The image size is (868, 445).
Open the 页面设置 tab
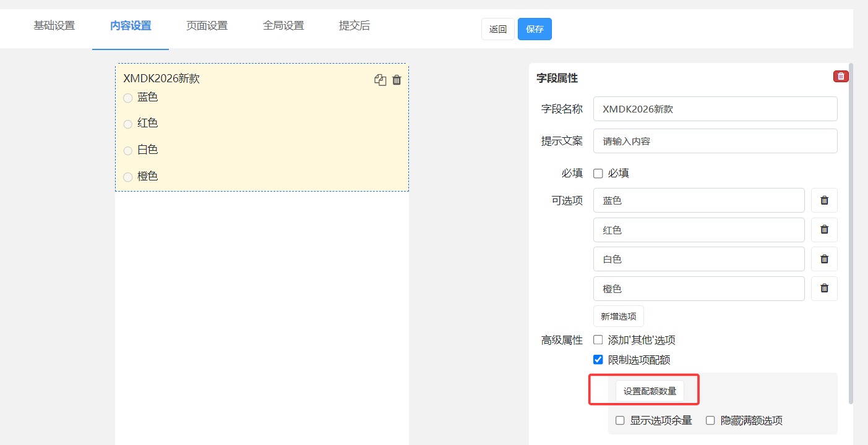[x=207, y=26]
